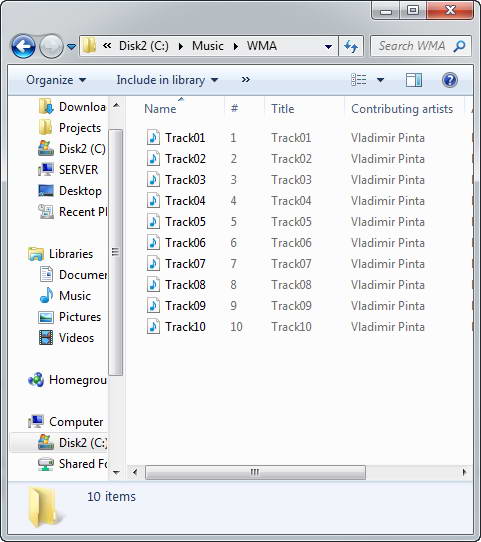The height and width of the screenshot is (542, 481).
Task: Expand arrow after Disk2 (C:) breadcrumb
Action: 181,46
